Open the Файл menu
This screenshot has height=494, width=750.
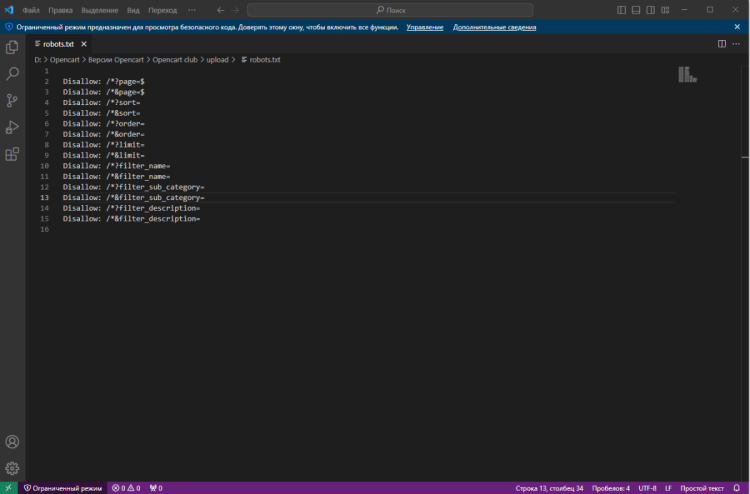31,10
